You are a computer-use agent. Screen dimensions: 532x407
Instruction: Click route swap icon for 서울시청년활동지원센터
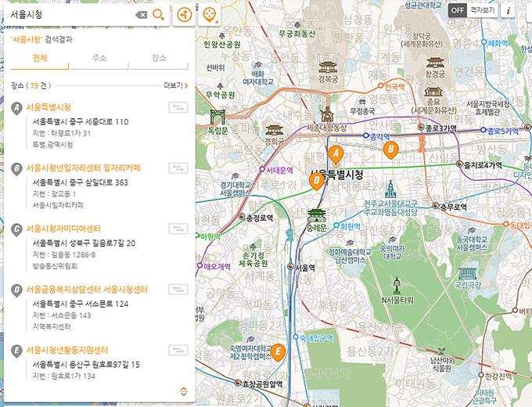pos(178,350)
